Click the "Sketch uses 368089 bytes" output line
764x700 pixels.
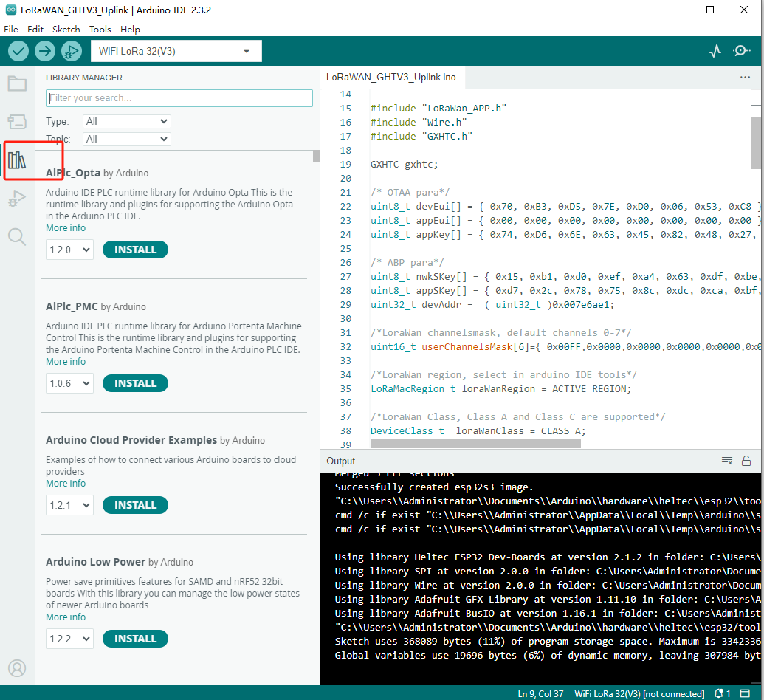[x=548, y=641]
